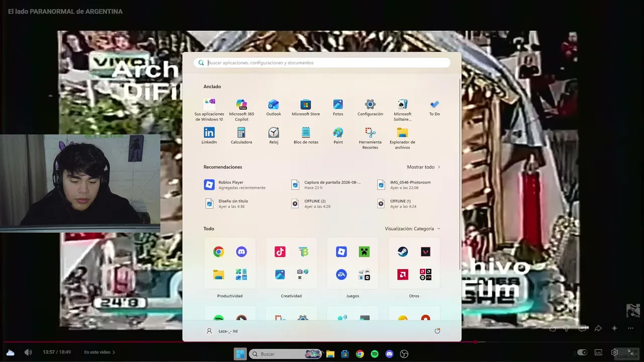Toggle autoplay switch in player controls

click(582, 352)
